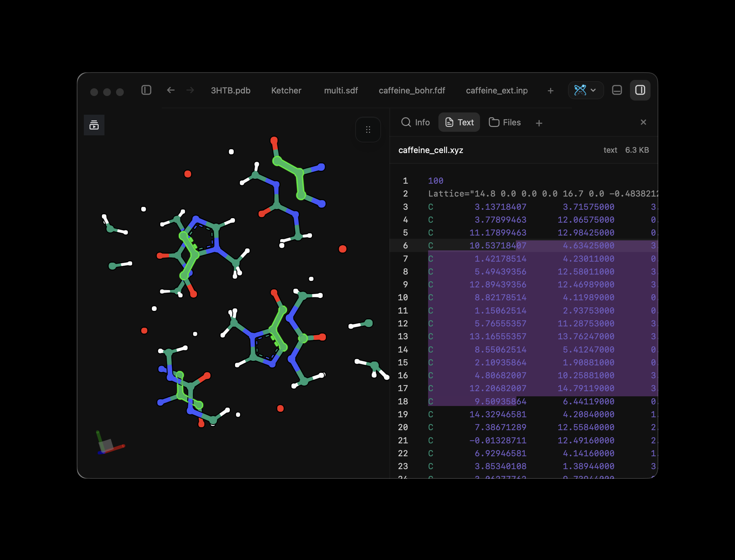Image resolution: width=735 pixels, height=560 pixels.
Task: Go back with the left arrow
Action: click(x=171, y=90)
